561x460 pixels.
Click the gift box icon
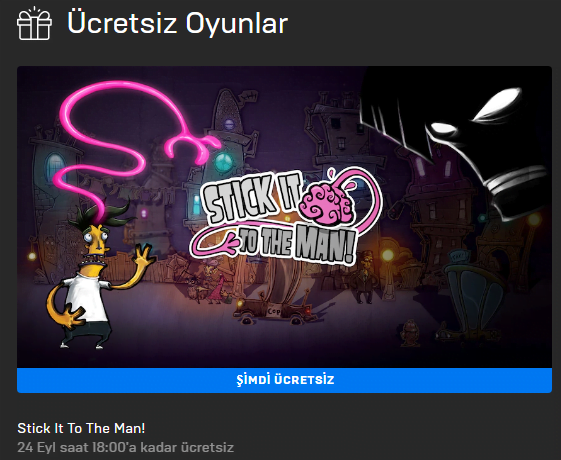click(34, 24)
